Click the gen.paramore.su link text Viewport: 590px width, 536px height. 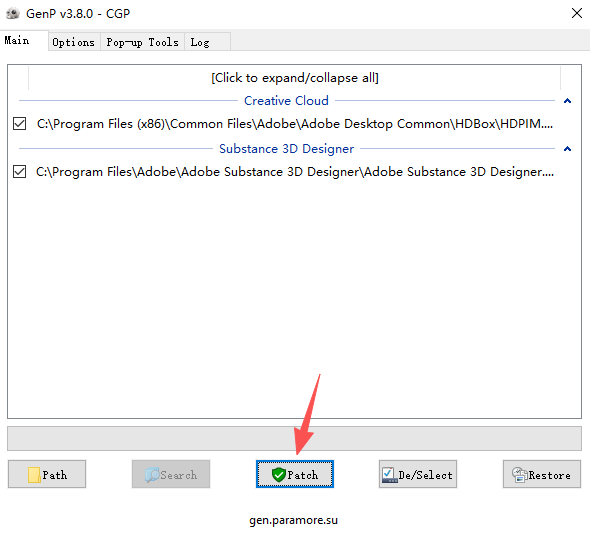[x=293, y=520]
